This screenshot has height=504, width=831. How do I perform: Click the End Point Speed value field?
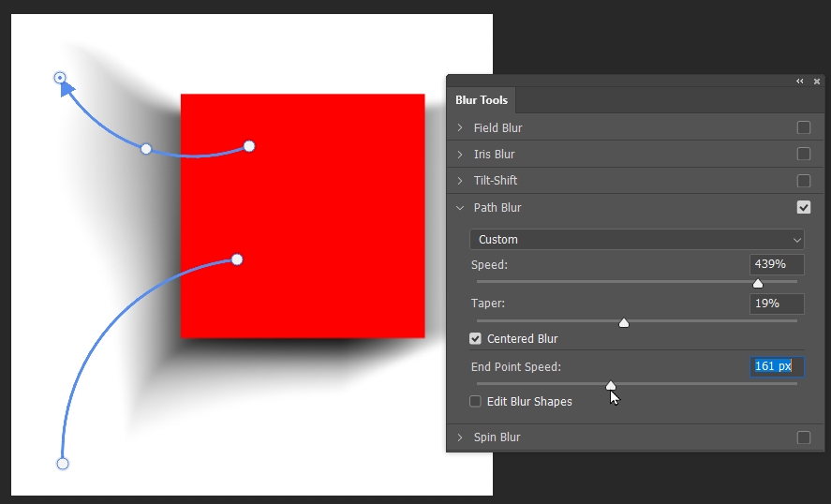point(777,366)
